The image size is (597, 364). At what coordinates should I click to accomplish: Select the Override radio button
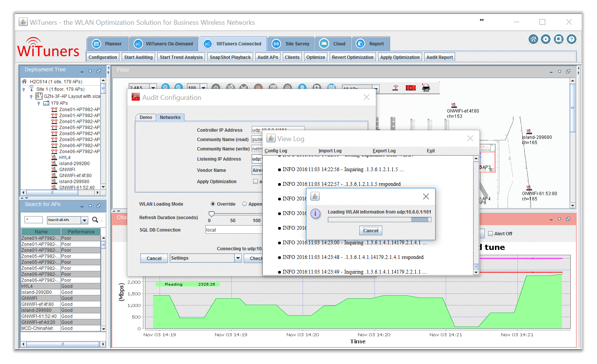click(x=213, y=204)
